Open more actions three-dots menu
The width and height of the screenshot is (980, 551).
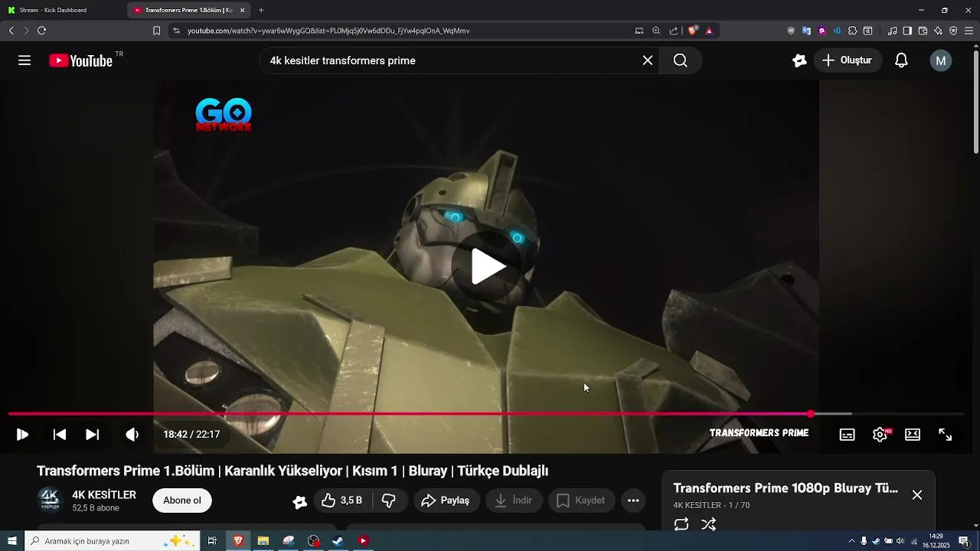tap(633, 500)
